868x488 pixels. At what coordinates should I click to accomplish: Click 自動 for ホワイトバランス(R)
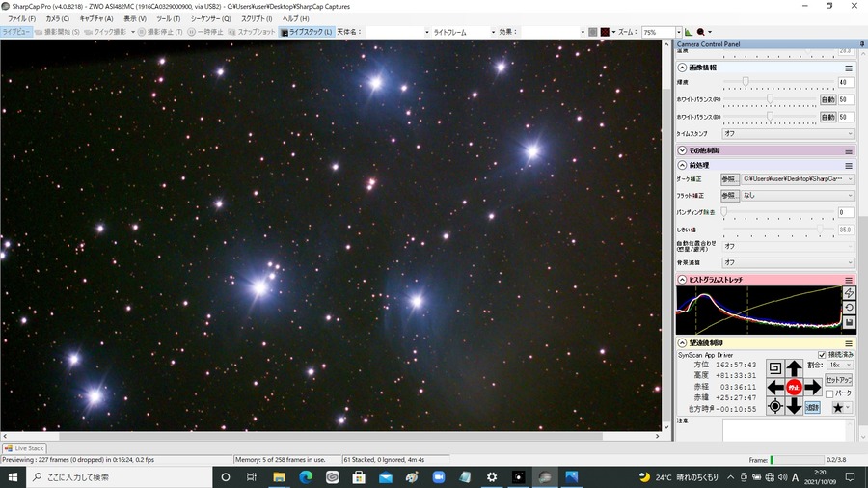pos(827,99)
